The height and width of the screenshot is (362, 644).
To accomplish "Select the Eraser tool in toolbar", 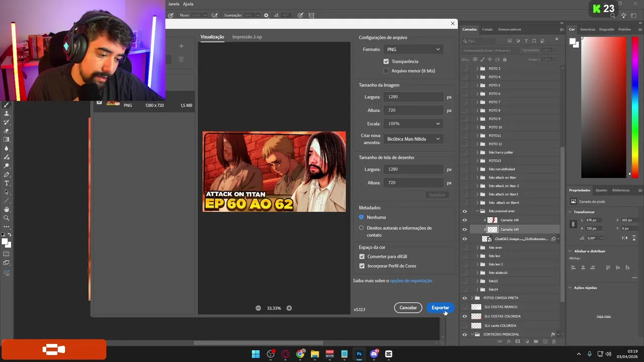I will click(x=7, y=131).
